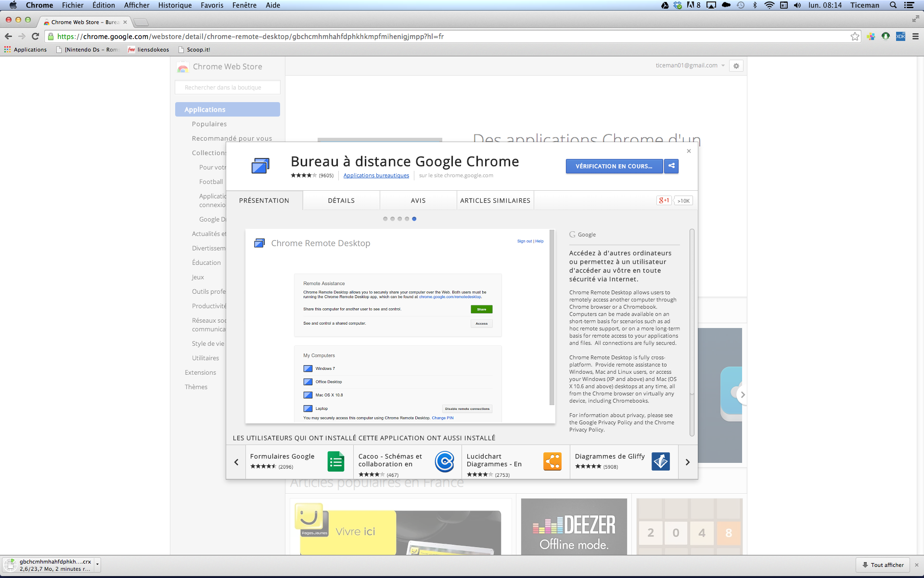Select the third screenshot carousel dot
924x578 pixels.
[399, 219]
